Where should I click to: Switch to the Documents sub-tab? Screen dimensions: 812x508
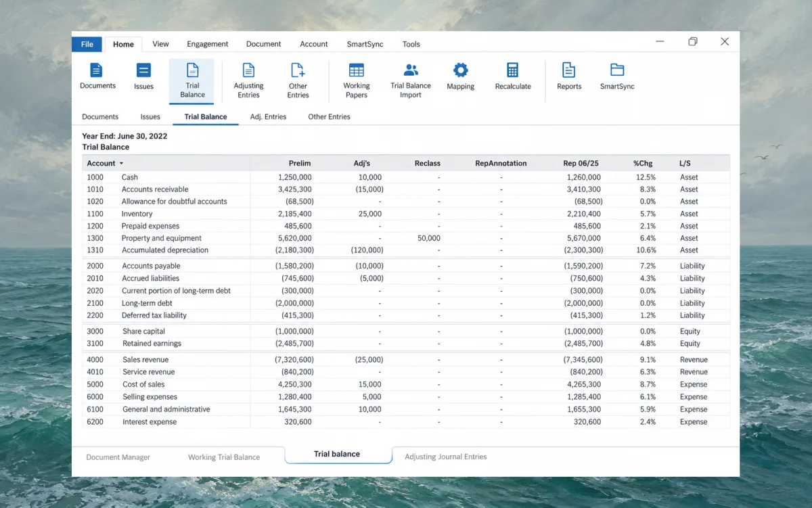click(100, 117)
